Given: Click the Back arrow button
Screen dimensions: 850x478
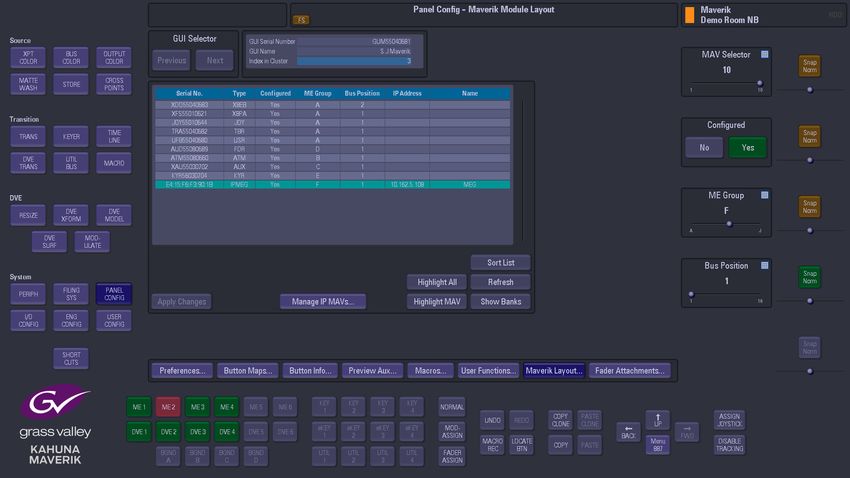Looking at the screenshot, I should (628, 432).
